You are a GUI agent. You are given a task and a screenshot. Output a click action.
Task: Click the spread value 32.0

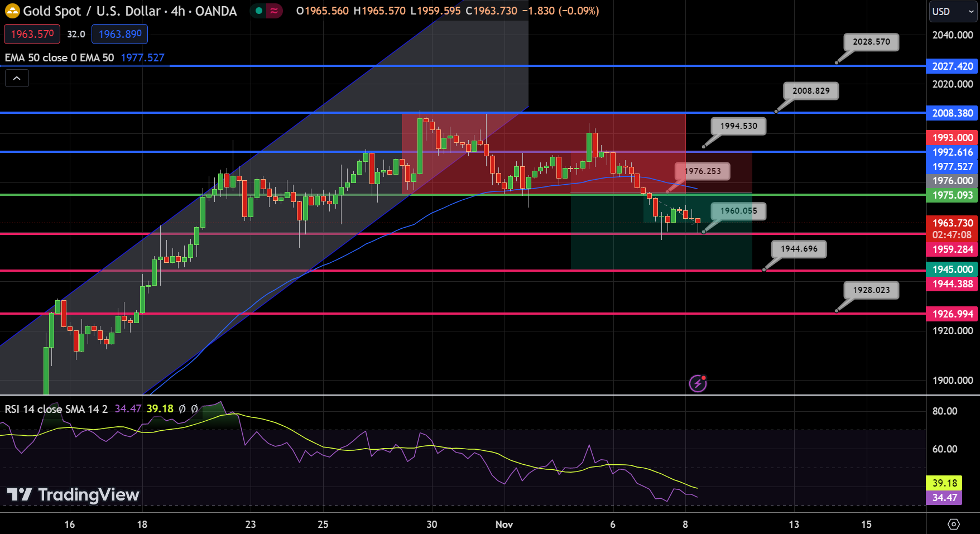click(76, 34)
